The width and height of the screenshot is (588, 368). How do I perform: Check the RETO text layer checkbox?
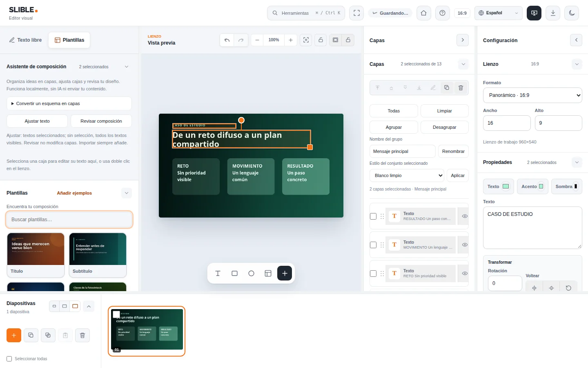tap(373, 274)
